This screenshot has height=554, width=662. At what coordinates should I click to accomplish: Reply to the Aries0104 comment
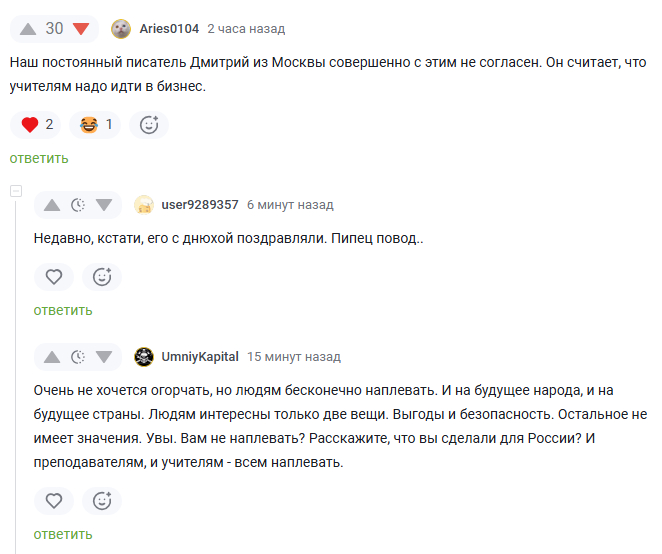click(39, 158)
